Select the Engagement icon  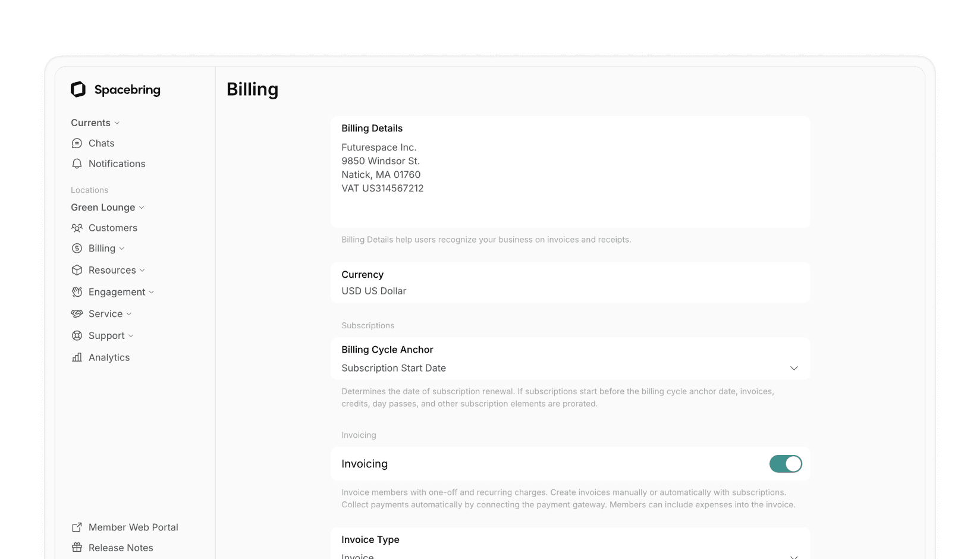pyautogui.click(x=77, y=292)
